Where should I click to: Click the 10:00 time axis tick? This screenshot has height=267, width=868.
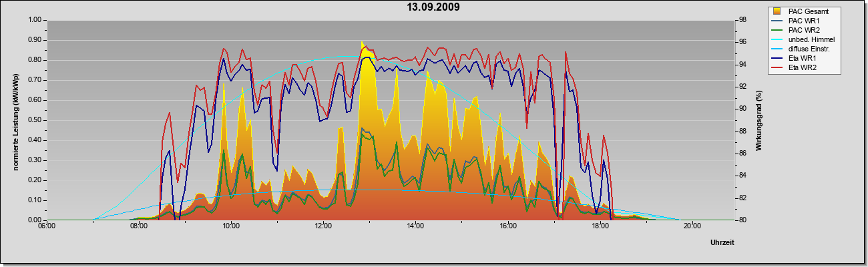[230, 226]
